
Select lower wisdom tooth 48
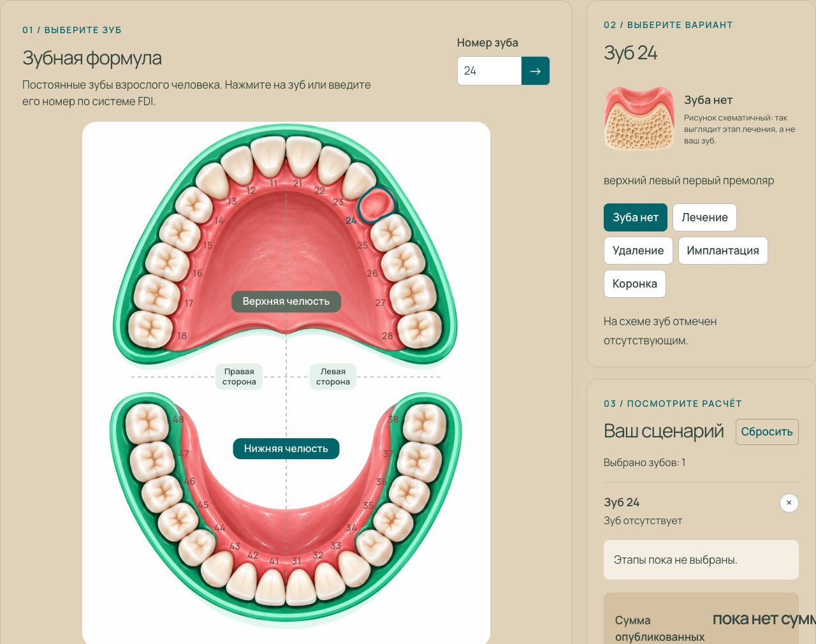[147, 423]
